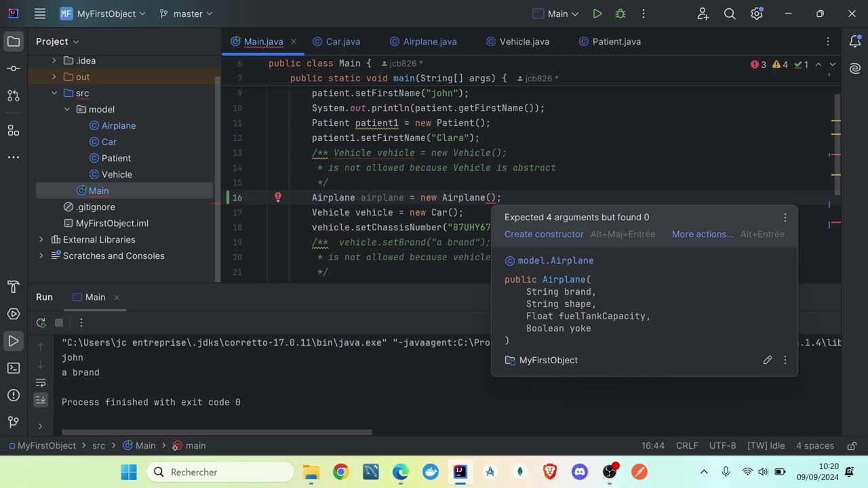Screen dimensions: 868x488
Task: Go to next highlighted error arrow
Action: (833, 64)
